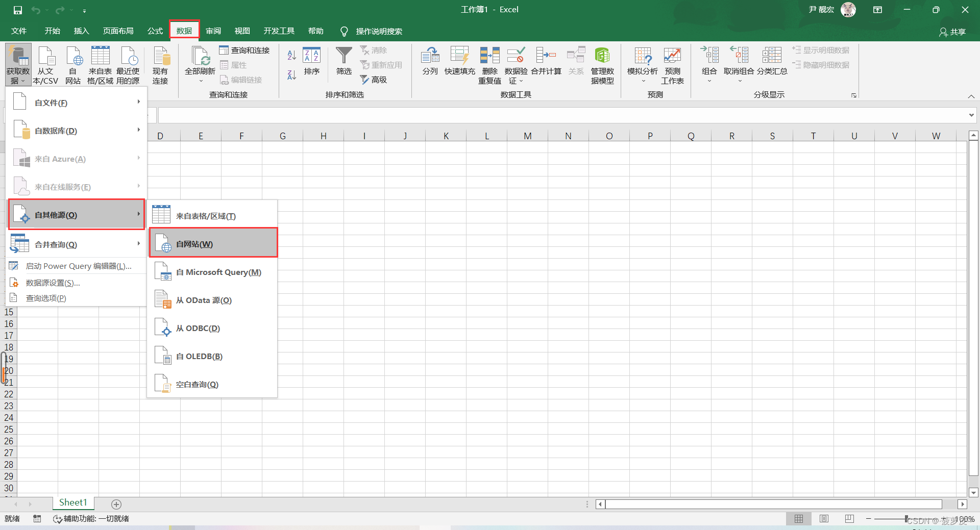
Task: Add a new sheet with plus icon
Action: point(116,504)
